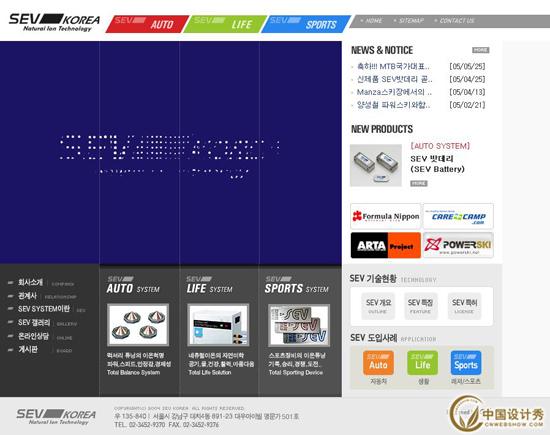The width and height of the screenshot is (550, 435).
Task: Click Total Sporting Device description text
Action: point(297,364)
